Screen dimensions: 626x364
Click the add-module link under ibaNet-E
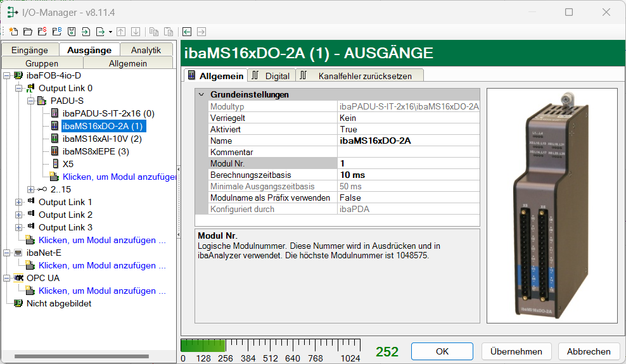click(101, 265)
